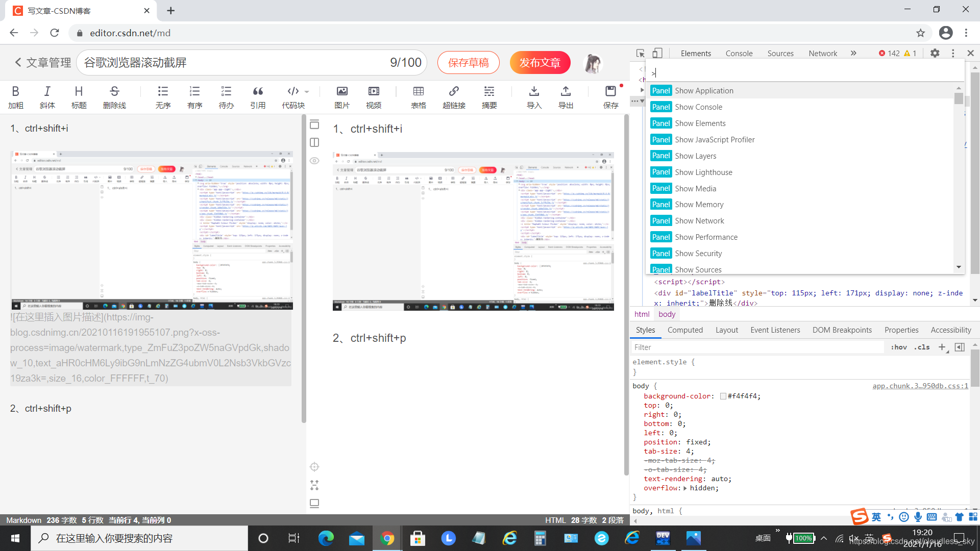This screenshot has height=551, width=980.
Task: Click the Styles Filter input field
Action: click(757, 347)
